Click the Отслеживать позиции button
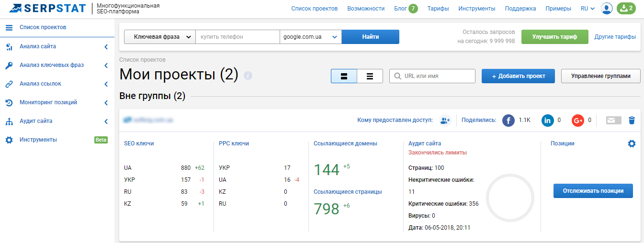The image size is (644, 243). [x=593, y=190]
